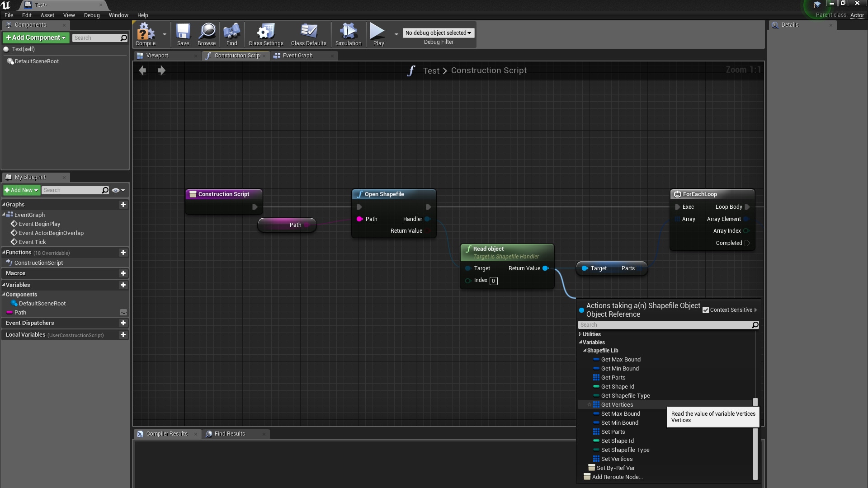Open Class Defaults

(309, 34)
